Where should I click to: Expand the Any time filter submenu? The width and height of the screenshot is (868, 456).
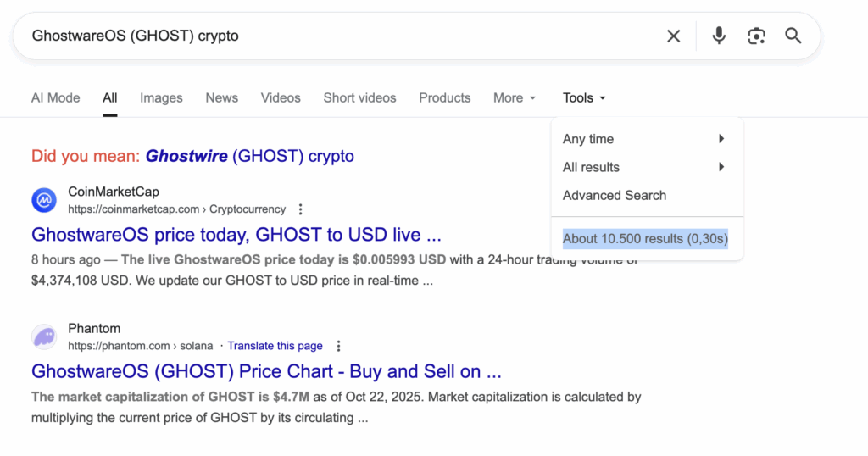pyautogui.click(x=646, y=139)
